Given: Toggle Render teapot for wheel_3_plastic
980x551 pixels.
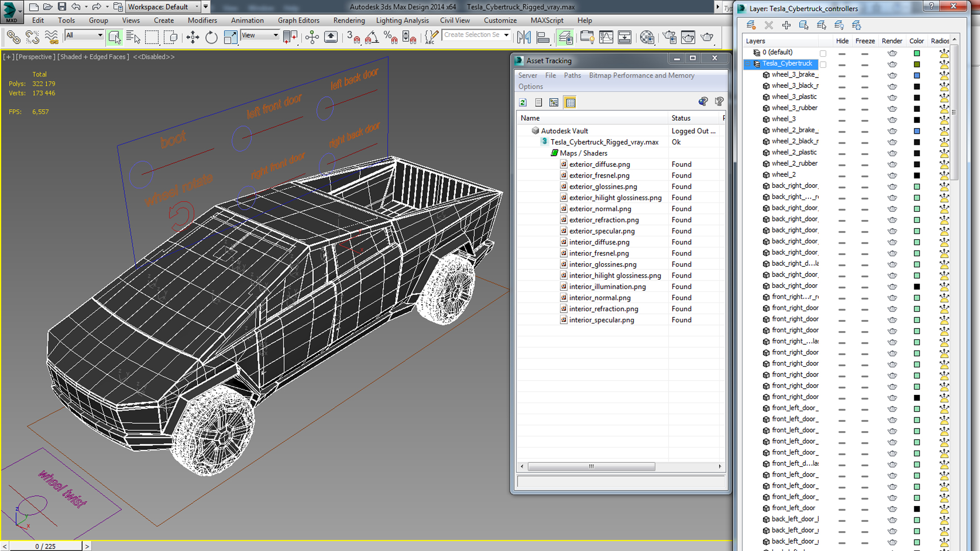Looking at the screenshot, I should [x=892, y=97].
